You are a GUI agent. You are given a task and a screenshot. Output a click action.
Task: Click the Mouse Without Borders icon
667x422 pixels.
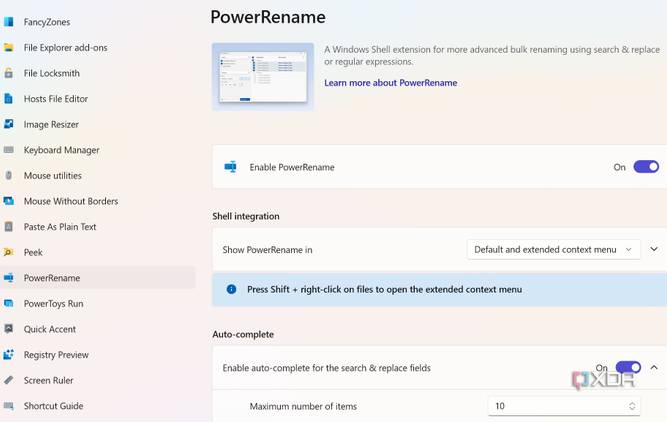pos(9,201)
